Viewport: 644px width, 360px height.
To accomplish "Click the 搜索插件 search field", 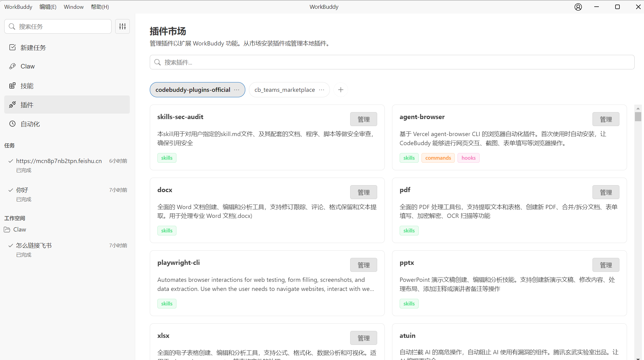I will pos(392,62).
